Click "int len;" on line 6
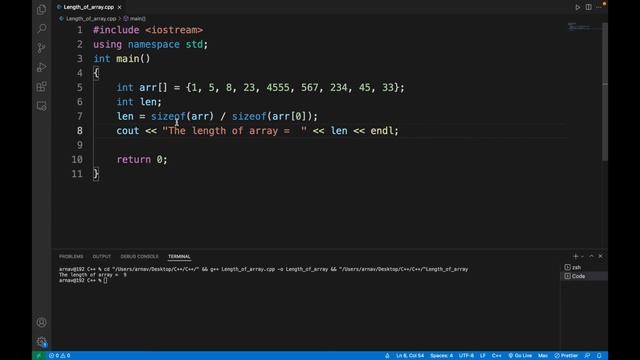Image resolution: width=640 pixels, height=360 pixels. pyautogui.click(x=139, y=102)
